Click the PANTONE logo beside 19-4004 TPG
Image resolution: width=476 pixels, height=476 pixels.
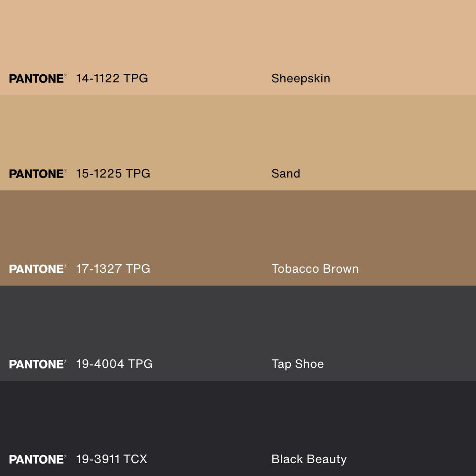(38, 364)
